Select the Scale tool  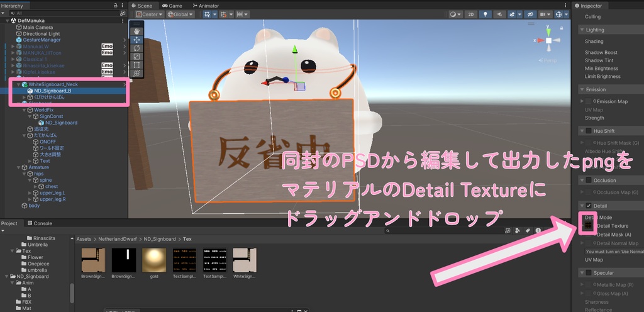point(136,56)
